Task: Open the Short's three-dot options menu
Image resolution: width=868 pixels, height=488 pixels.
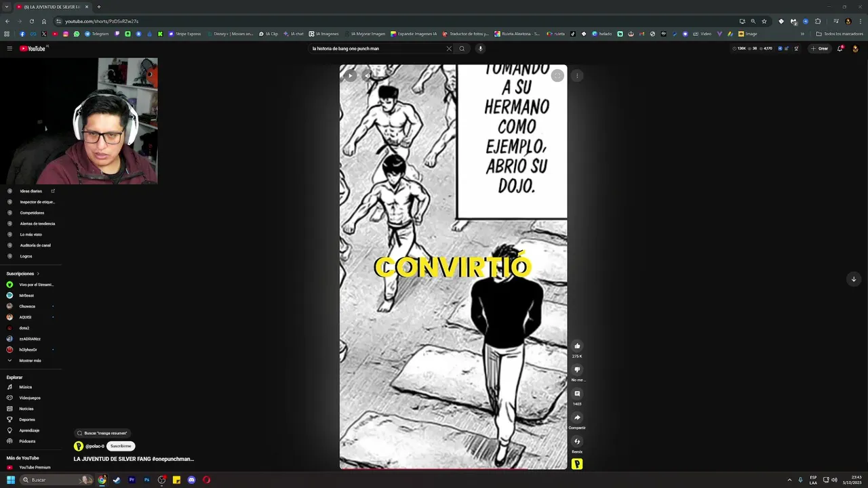Action: [x=577, y=76]
